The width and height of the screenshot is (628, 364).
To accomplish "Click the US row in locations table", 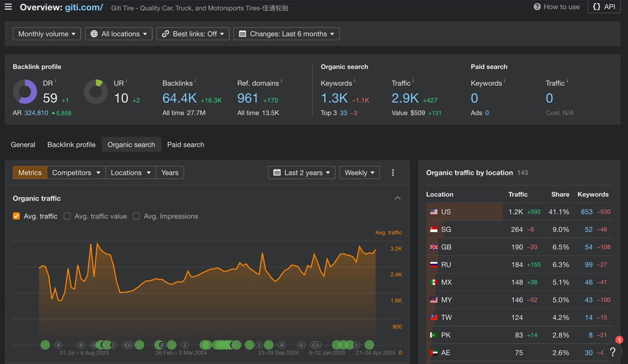I will tap(519, 212).
